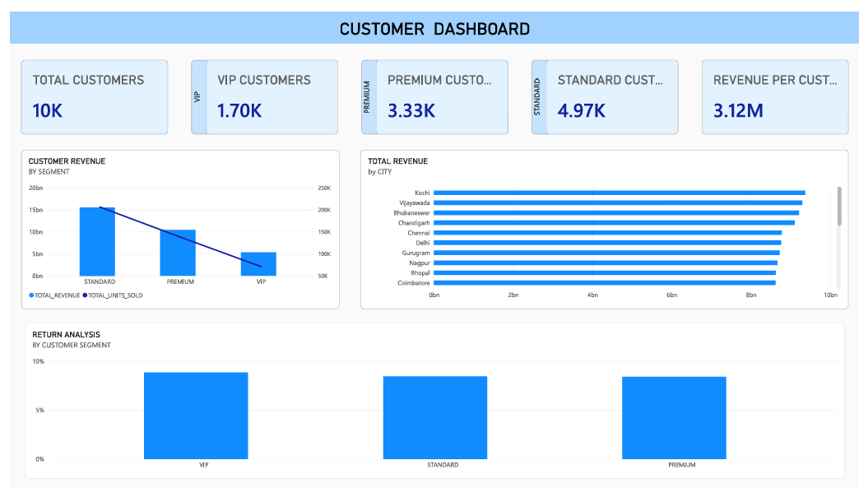Viewport: 868px width, 488px height.
Task: Click the STANDARD bar in Return Analysis
Action: pos(435,418)
